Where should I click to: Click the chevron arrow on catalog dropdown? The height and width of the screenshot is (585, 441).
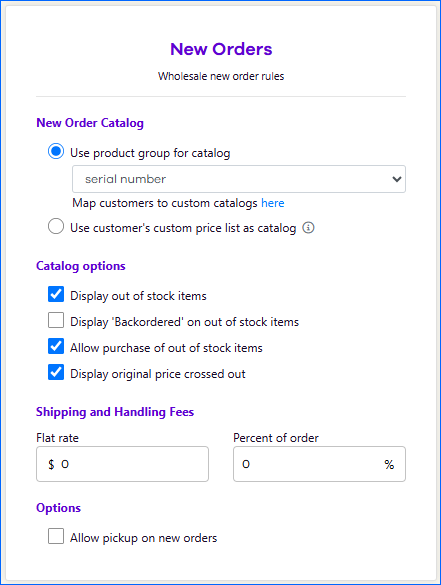tap(397, 179)
